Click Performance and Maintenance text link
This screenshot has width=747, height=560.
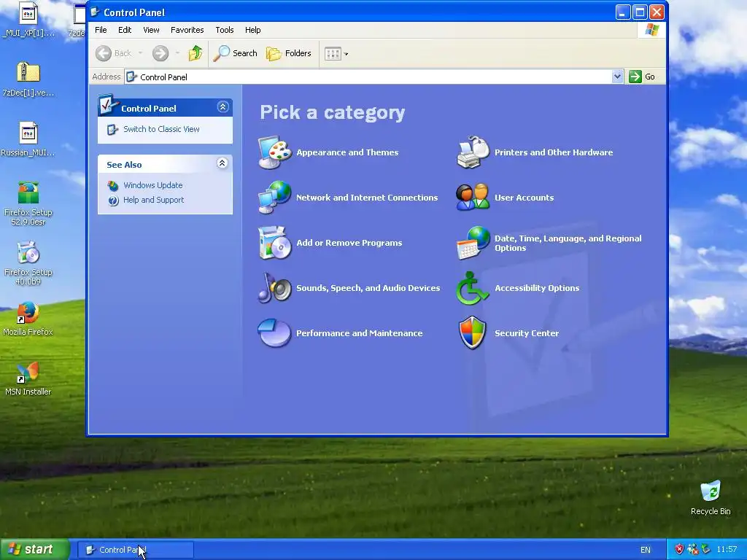(359, 333)
